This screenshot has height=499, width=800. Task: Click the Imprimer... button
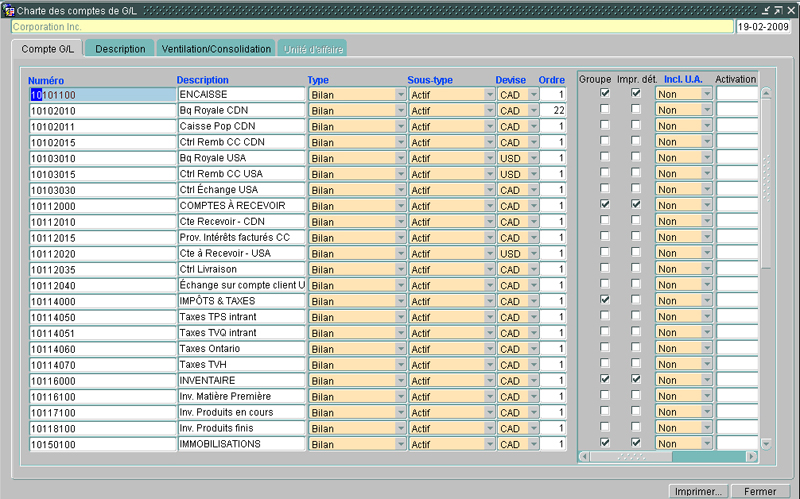pos(698,491)
